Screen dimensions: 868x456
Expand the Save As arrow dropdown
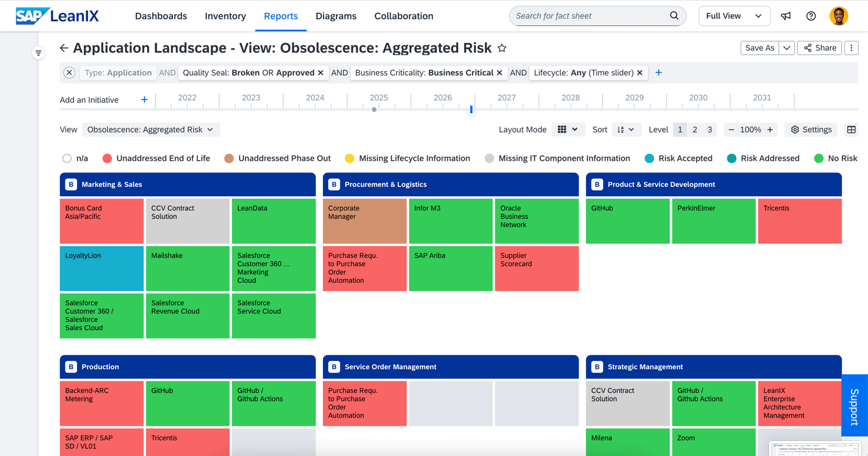pyautogui.click(x=787, y=48)
